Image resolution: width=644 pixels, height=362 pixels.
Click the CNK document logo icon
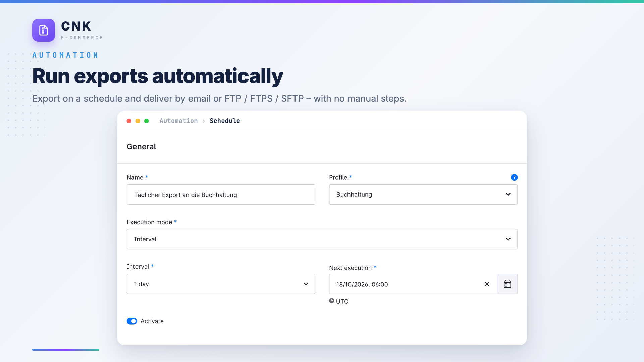tap(44, 30)
